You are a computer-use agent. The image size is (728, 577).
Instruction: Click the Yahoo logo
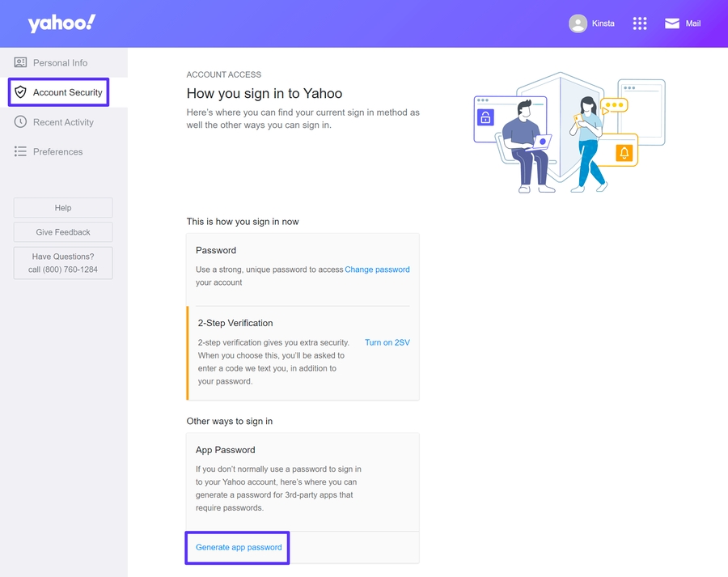(x=61, y=23)
